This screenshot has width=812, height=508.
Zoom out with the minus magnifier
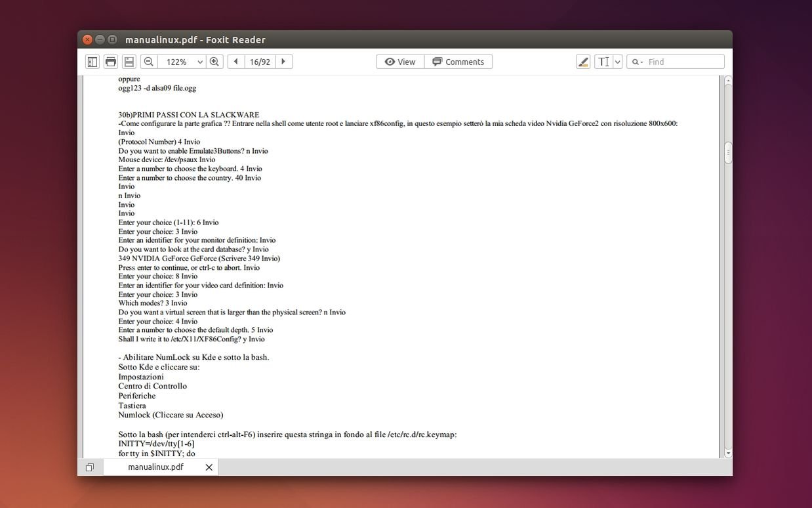click(x=149, y=62)
